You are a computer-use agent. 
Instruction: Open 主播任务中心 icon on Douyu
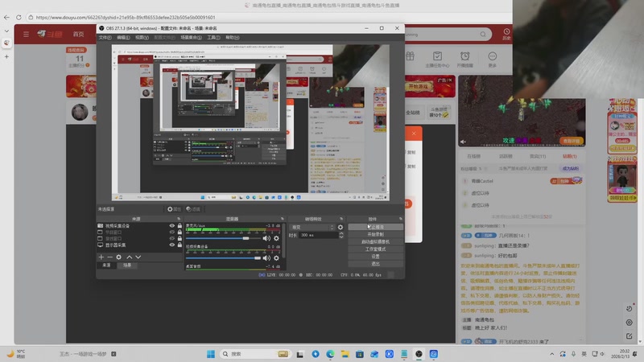coord(437,59)
